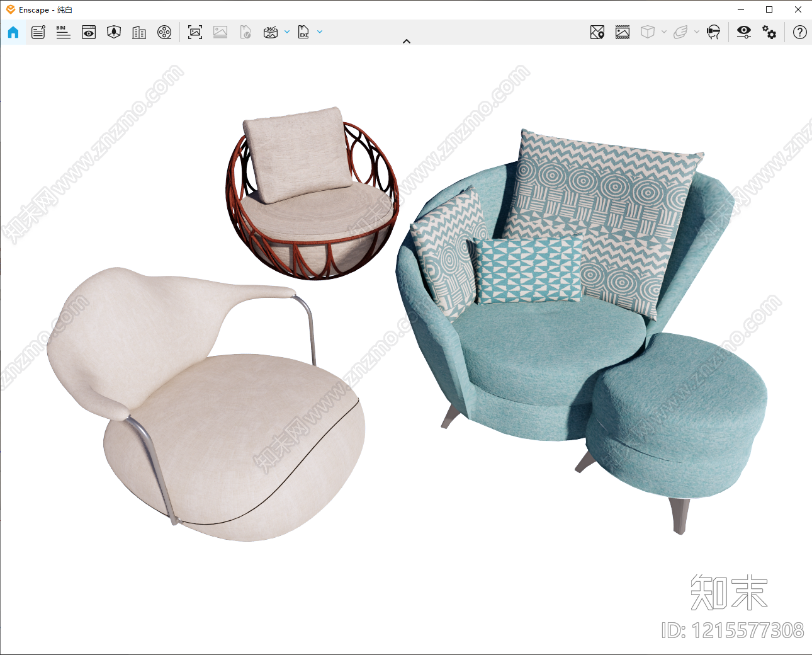Open the view mode cube dropdown arrow

[x=664, y=31]
